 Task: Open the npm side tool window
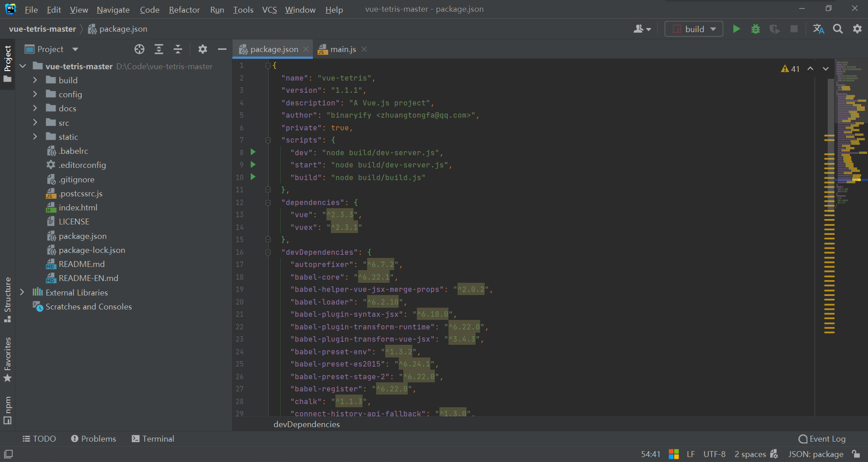(8, 410)
